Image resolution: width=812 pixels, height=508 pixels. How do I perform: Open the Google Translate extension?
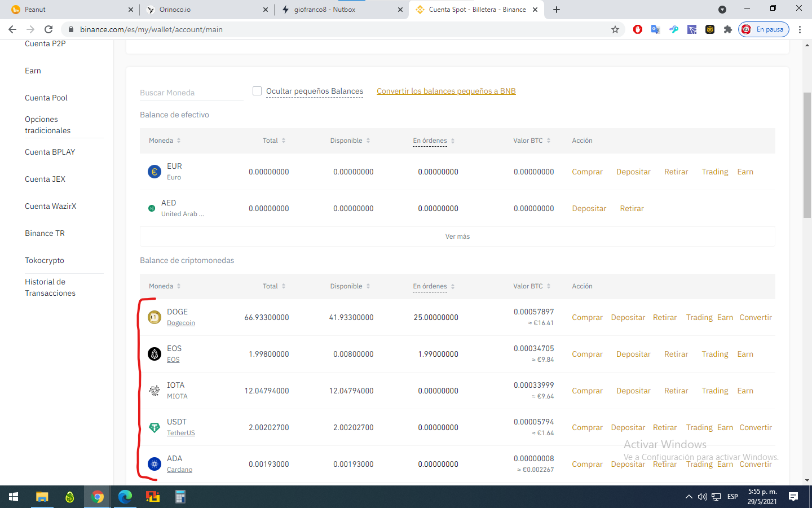(x=655, y=29)
